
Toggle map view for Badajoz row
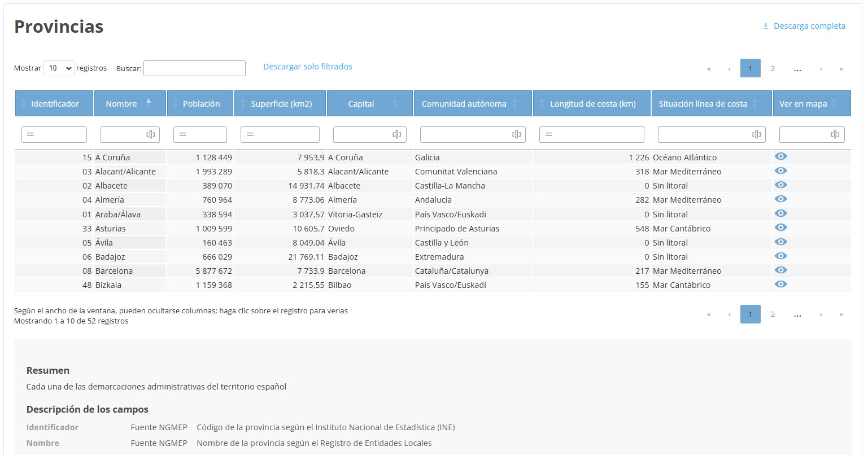pyautogui.click(x=780, y=256)
